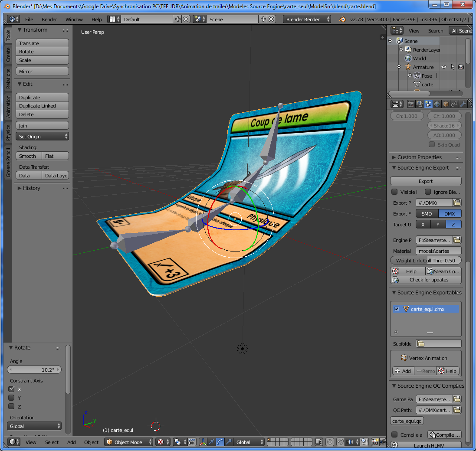
Task: Delete the Default screen layout
Action: [x=186, y=19]
